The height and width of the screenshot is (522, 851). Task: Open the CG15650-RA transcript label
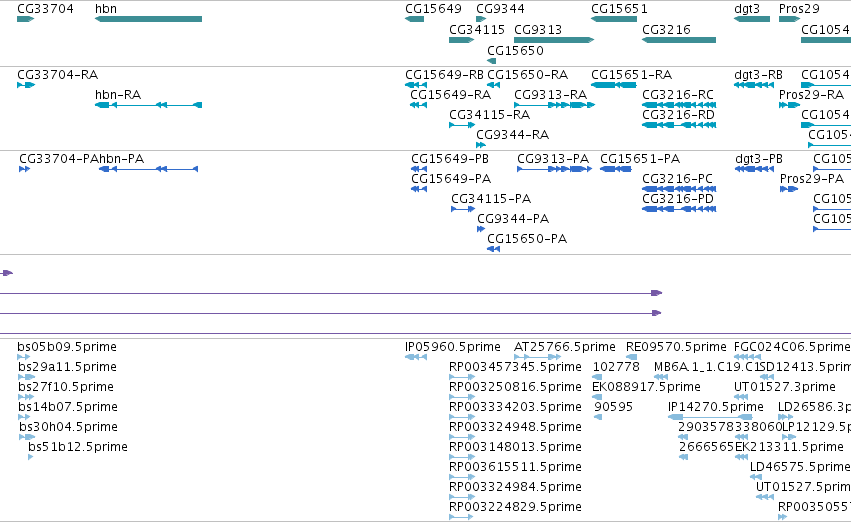pos(528,74)
